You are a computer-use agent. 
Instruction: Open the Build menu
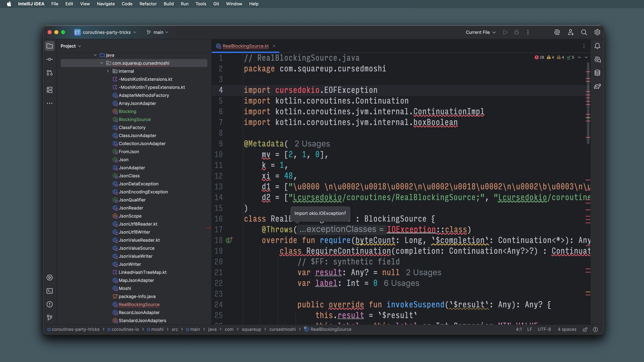click(168, 4)
